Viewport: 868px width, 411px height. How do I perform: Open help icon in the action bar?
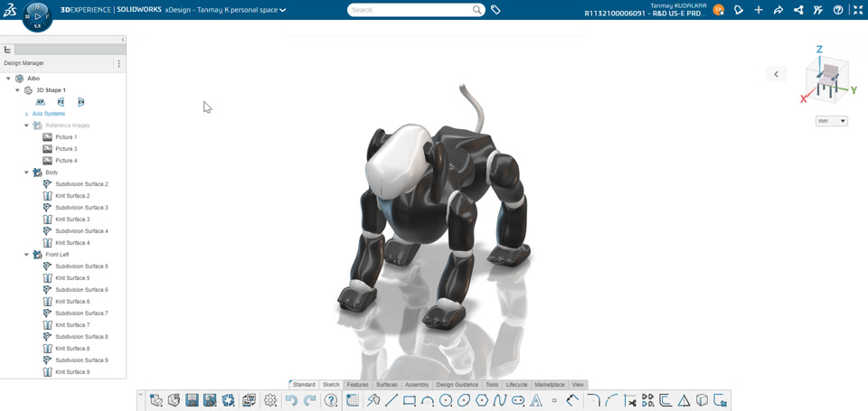coord(331,400)
